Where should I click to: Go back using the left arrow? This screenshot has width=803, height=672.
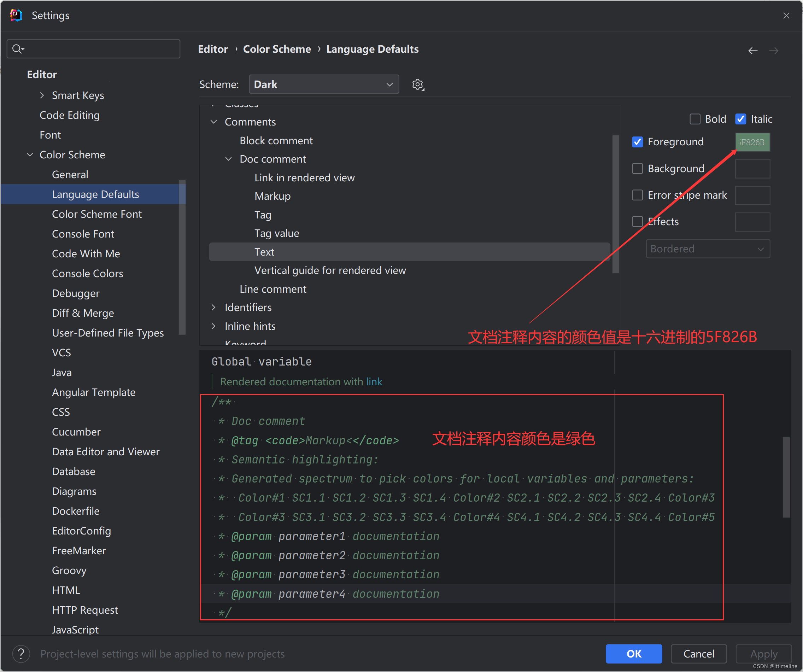point(752,51)
